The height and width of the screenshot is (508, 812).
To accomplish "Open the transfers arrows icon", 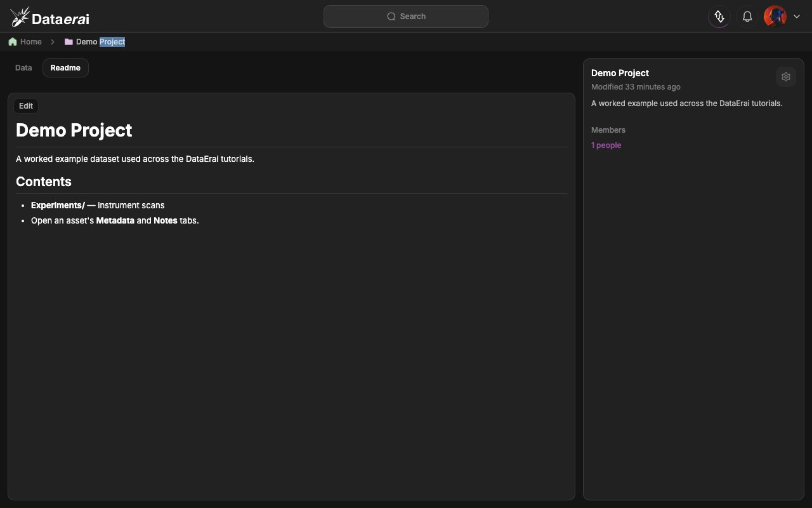I will tap(719, 17).
